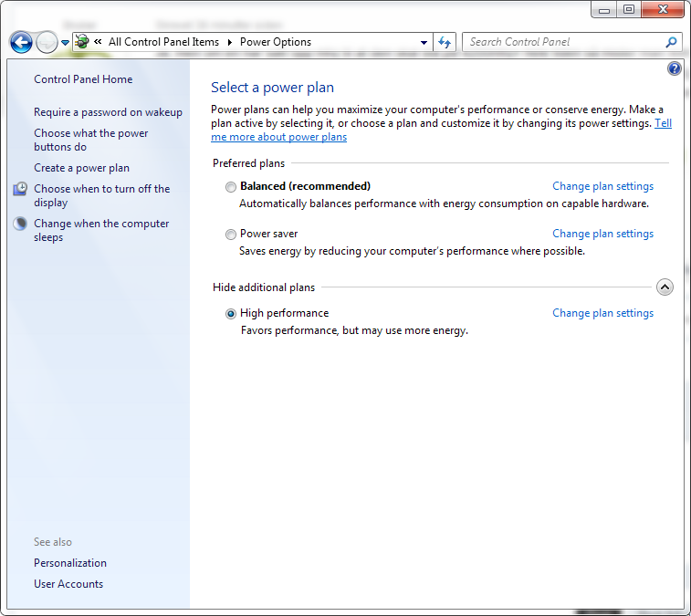Click the display clock icon in sidebar

tap(20, 189)
